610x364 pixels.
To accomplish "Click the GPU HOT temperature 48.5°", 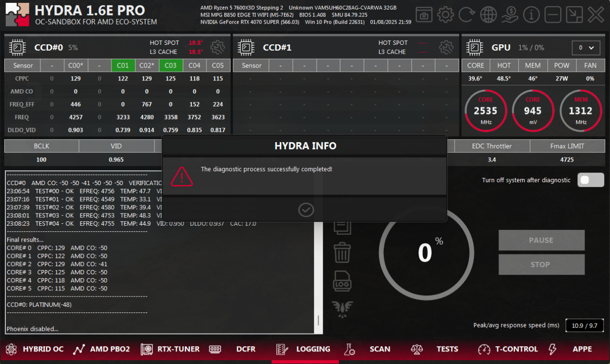I will coord(504,79).
